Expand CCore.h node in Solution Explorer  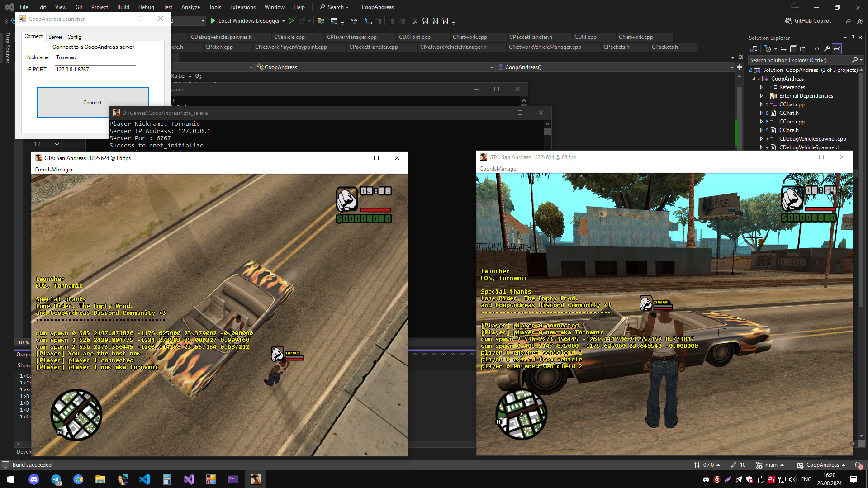761,130
